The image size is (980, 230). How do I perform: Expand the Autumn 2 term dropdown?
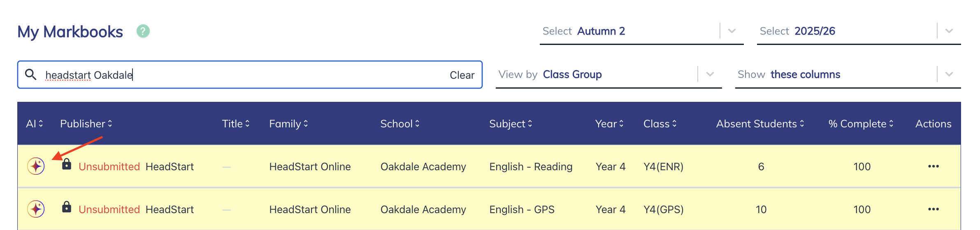click(732, 31)
